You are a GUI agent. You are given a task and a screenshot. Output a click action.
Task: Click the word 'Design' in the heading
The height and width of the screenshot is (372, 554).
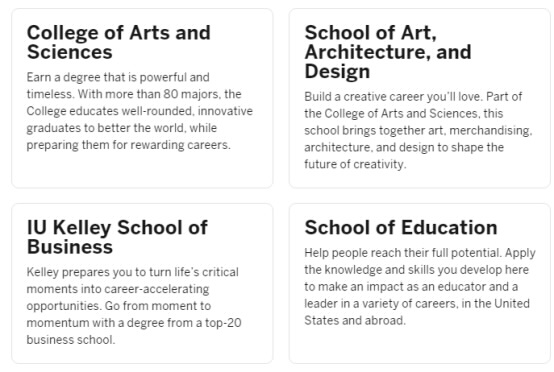(337, 71)
